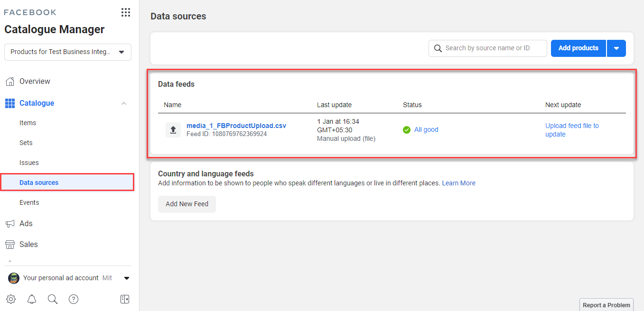Click the Country and language feeds heading
This screenshot has height=311, width=644.
coord(206,174)
